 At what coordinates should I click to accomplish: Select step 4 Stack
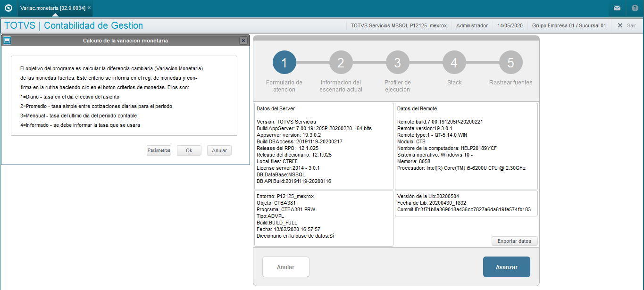click(454, 62)
